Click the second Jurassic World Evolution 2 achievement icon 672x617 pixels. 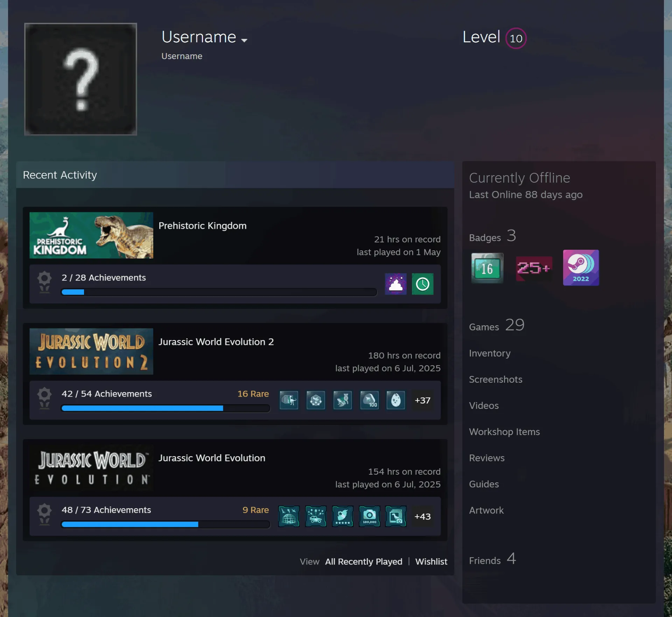(316, 400)
